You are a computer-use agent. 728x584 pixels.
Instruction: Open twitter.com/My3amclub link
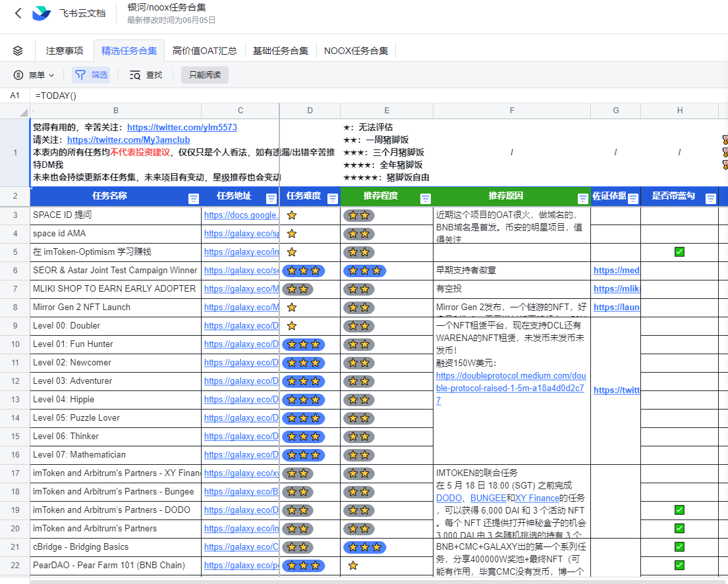128,140
